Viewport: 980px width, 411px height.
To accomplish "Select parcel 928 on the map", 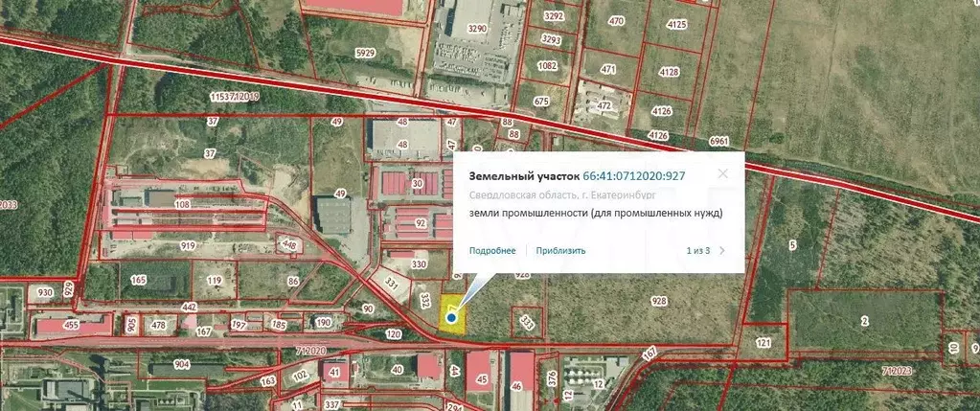I will click(658, 301).
